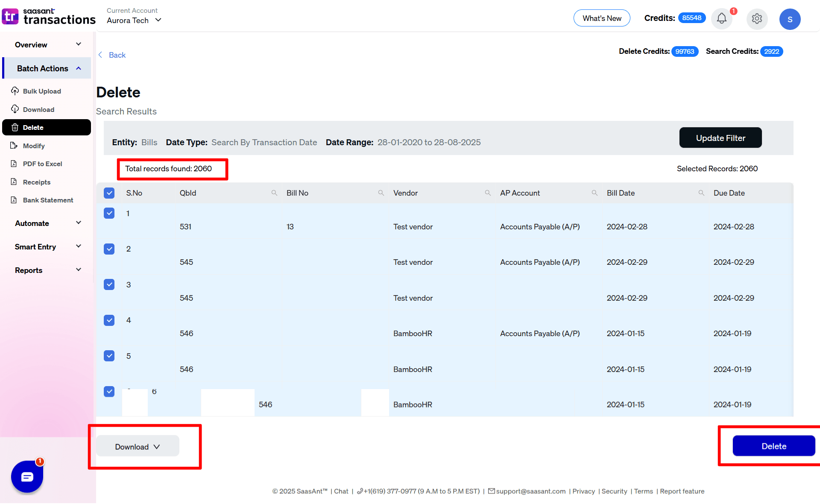Uncheck row 3 checkbox
The height and width of the screenshot is (504, 820).
pos(109,284)
